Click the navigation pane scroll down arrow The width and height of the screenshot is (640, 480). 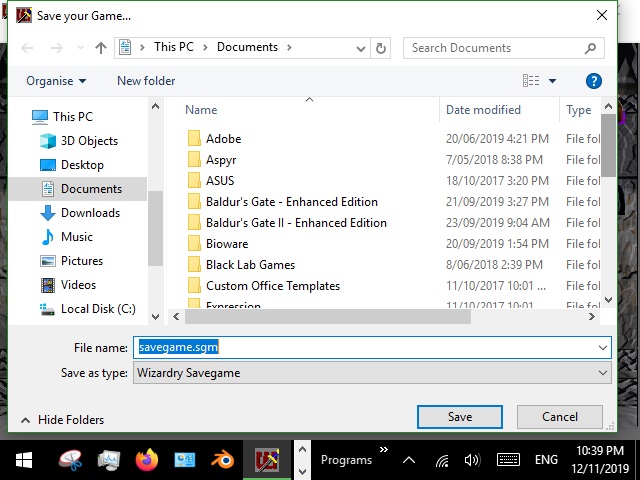coord(155,317)
